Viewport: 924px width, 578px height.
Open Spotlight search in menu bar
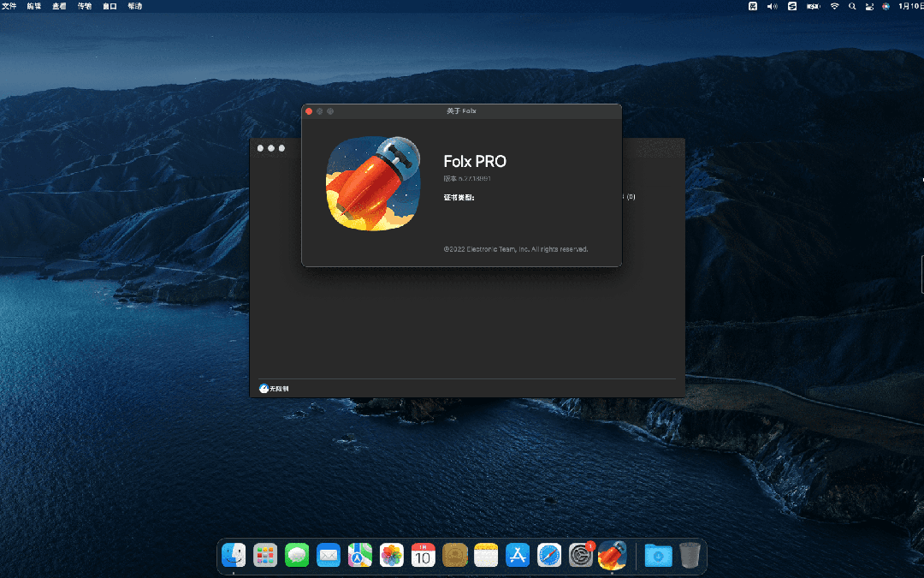(x=852, y=6)
